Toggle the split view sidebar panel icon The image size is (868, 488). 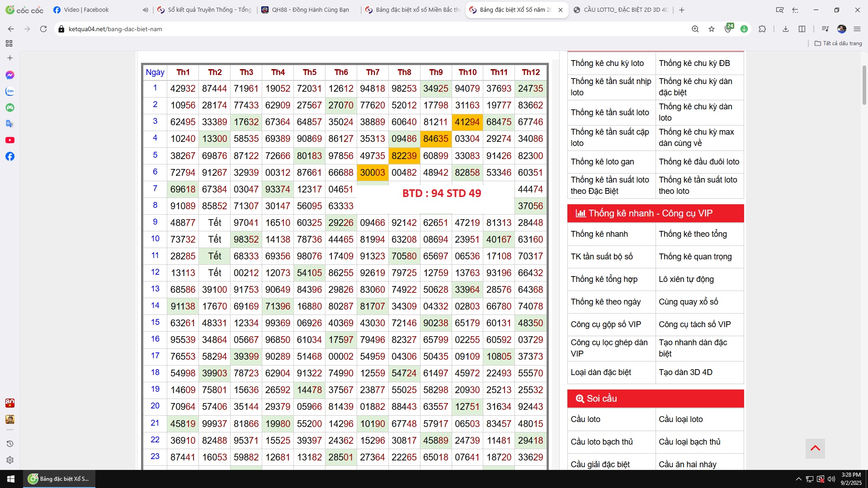[x=802, y=29]
